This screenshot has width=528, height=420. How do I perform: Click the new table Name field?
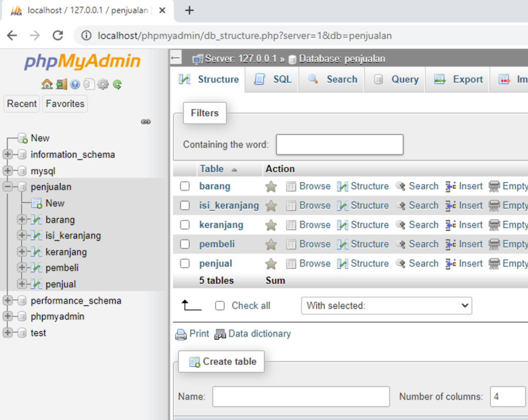pyautogui.click(x=301, y=397)
